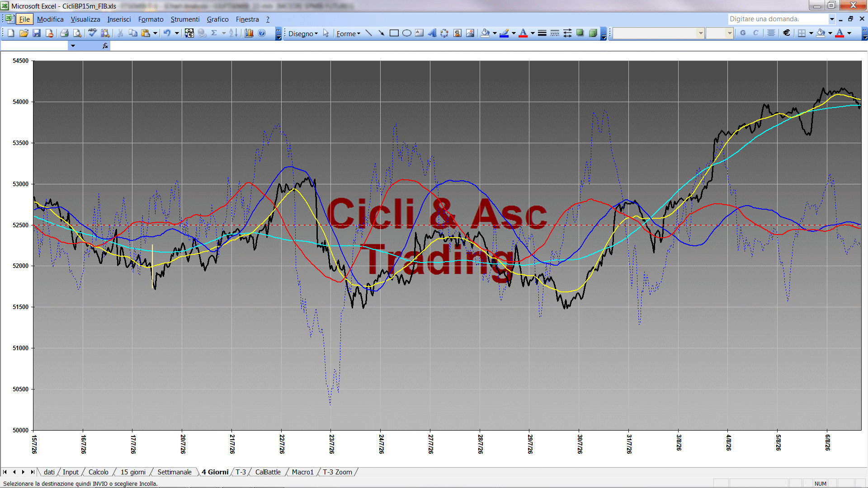Open the Name Box dropdown arrow
This screenshot has width=868, height=488.
(73, 46)
